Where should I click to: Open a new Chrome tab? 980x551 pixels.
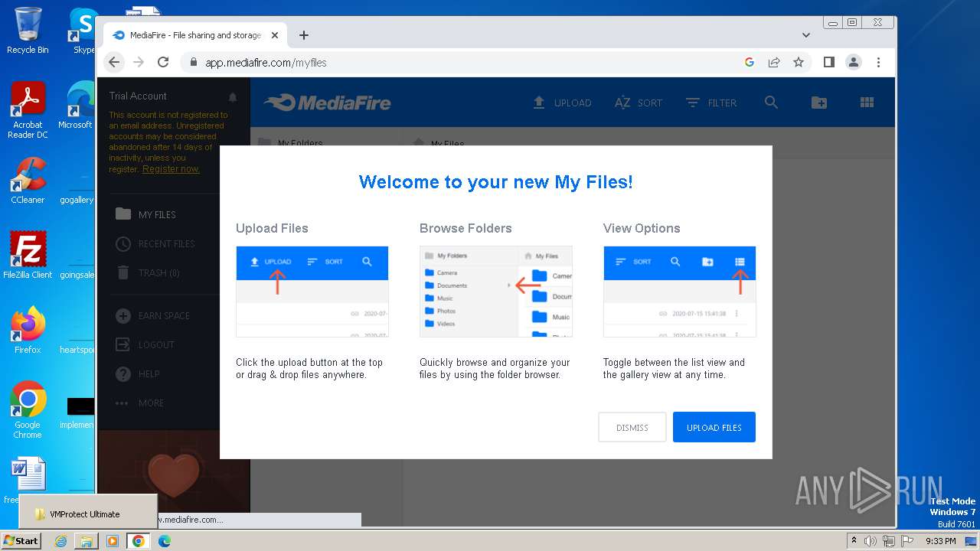304,35
